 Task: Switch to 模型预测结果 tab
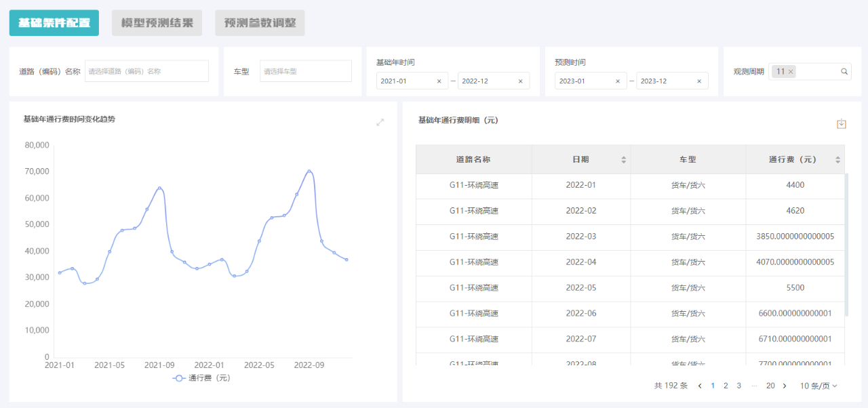pos(157,23)
